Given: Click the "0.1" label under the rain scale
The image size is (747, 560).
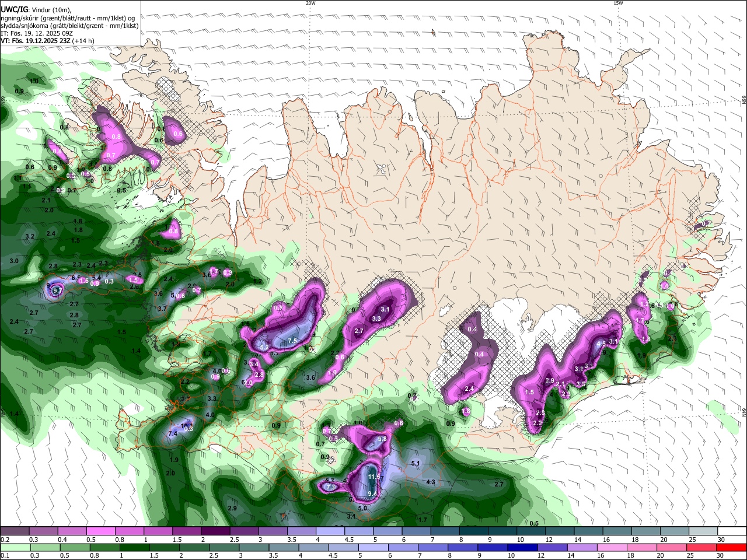Looking at the screenshot, I should tap(5, 555).
